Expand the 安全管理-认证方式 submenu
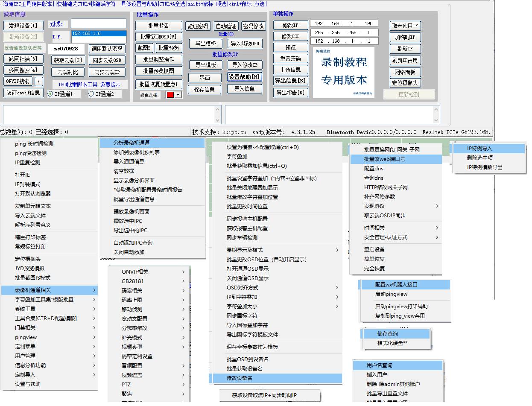This screenshot has height=406, width=532. coord(396,237)
